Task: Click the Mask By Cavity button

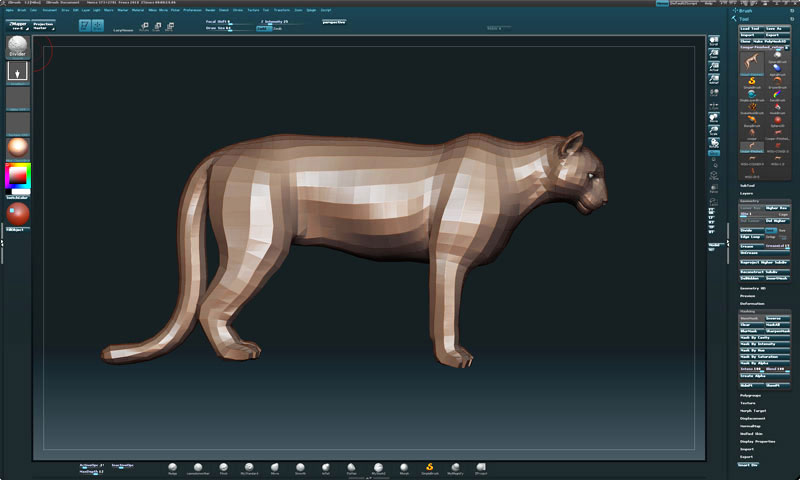Action: coord(764,338)
